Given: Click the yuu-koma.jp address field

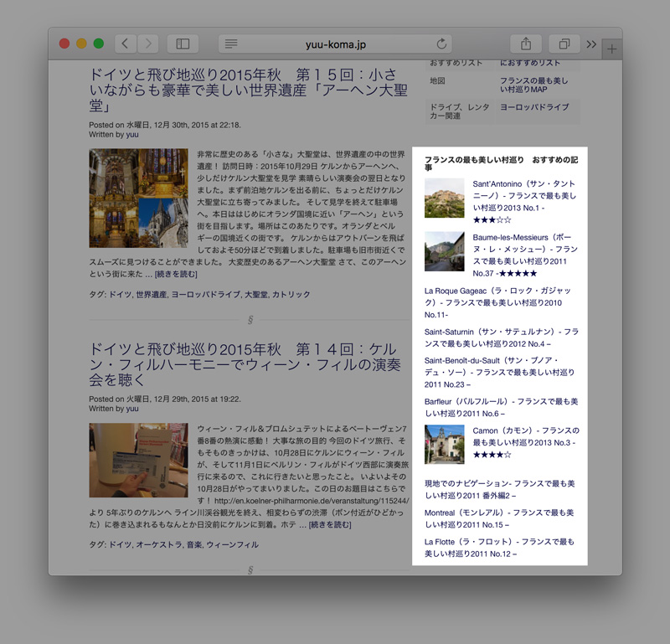Looking at the screenshot, I should click(335, 44).
